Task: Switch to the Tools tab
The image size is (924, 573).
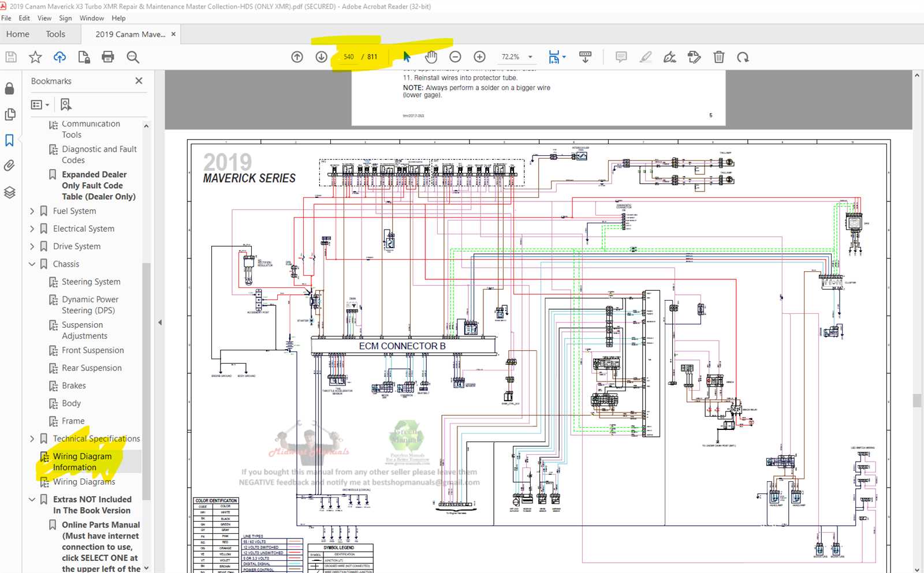Action: 55,34
